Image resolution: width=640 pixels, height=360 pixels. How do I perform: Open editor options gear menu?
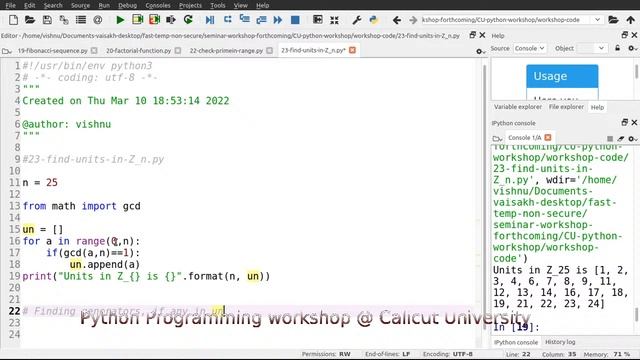click(x=480, y=51)
